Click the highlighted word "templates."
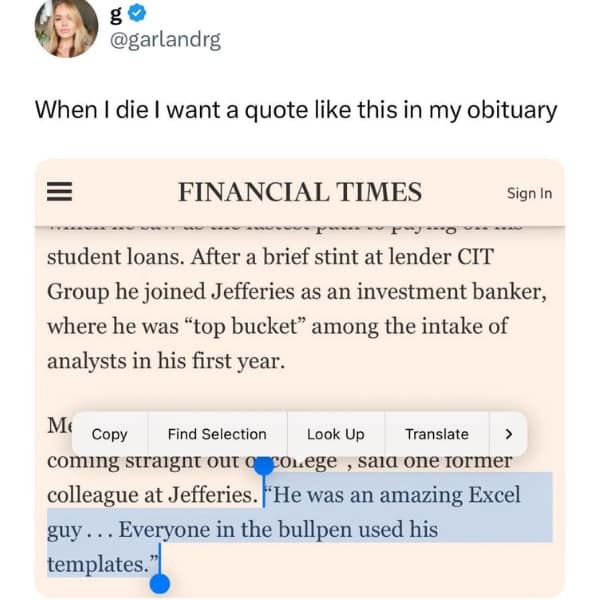This screenshot has height=600, width=600. click(x=101, y=564)
